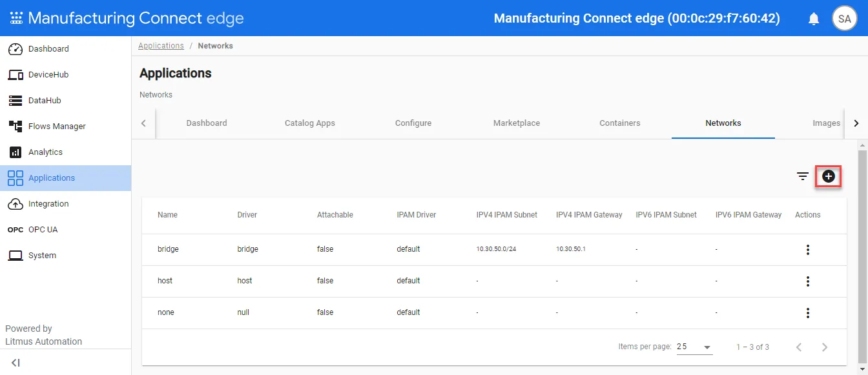Image resolution: width=868 pixels, height=375 pixels.
Task: Click the OPC icon in sidebar
Action: (15, 230)
